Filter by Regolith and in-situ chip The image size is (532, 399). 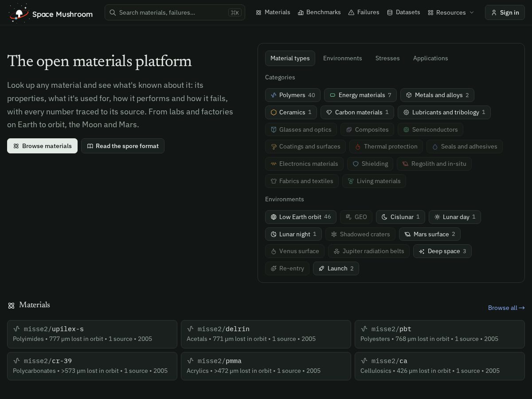[x=434, y=164]
